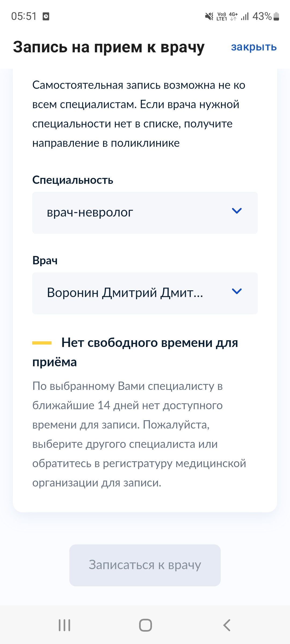The height and width of the screenshot is (644, 290).
Task: Tap the Врач field label
Action: (x=45, y=261)
